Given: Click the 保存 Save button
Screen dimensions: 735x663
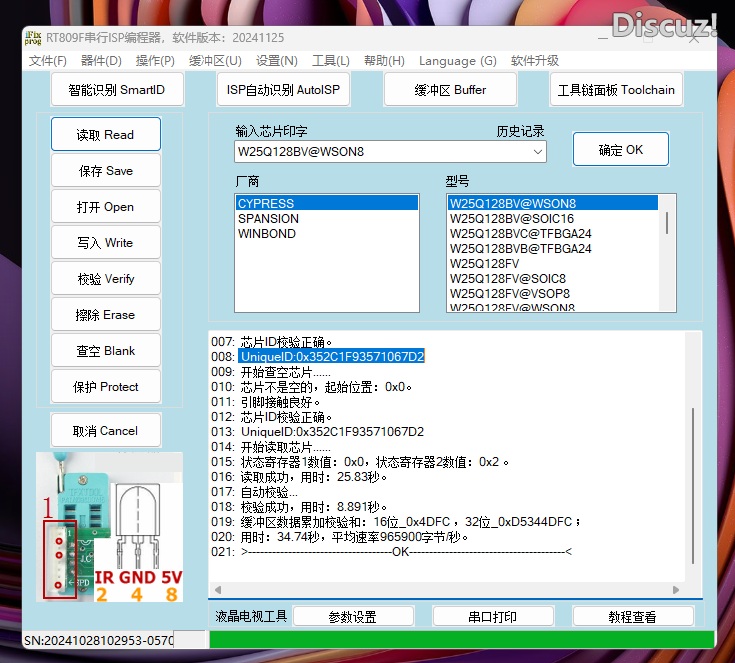Looking at the screenshot, I should pyautogui.click(x=106, y=171).
